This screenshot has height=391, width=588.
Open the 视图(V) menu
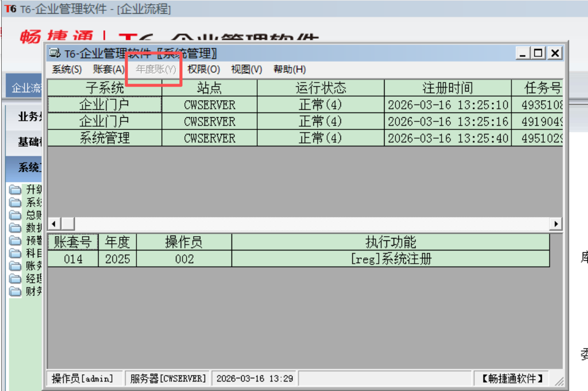246,69
